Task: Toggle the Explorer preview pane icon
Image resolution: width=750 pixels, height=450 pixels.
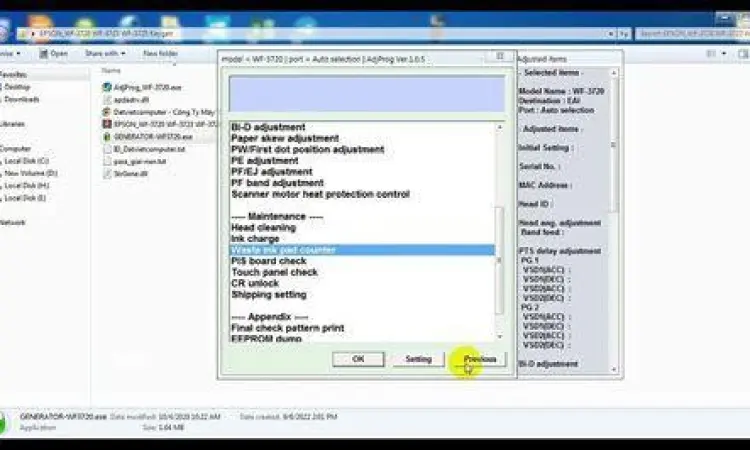Action: coord(743,54)
